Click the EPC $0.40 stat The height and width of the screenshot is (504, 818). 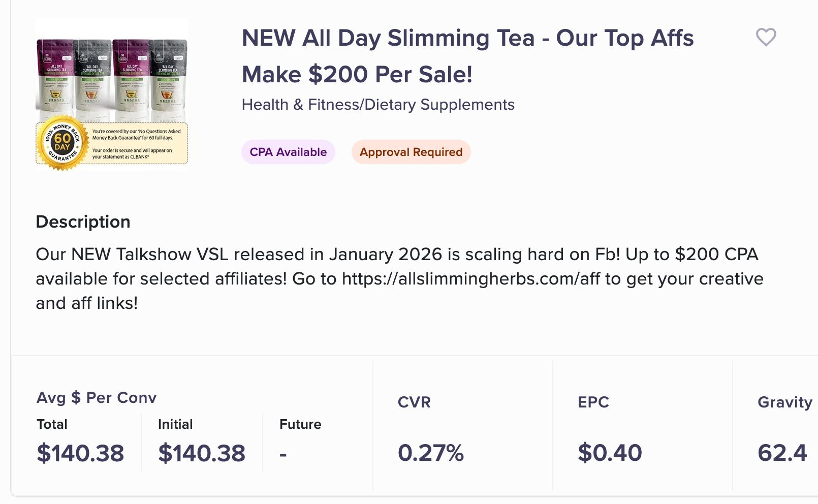(x=610, y=453)
